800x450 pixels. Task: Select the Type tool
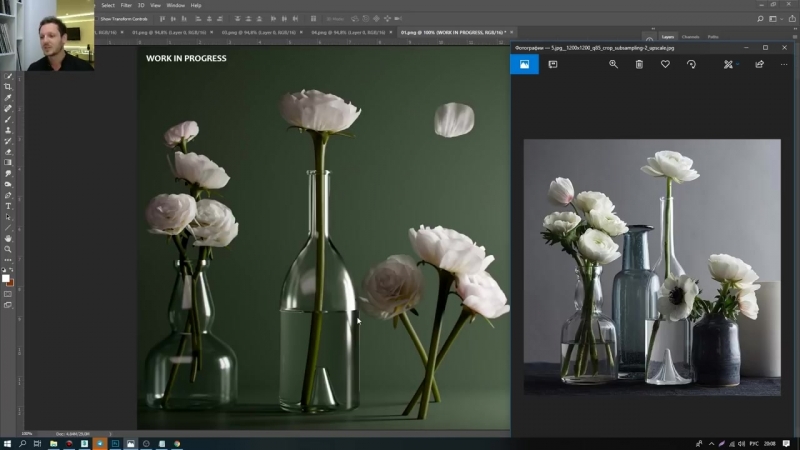click(8, 206)
